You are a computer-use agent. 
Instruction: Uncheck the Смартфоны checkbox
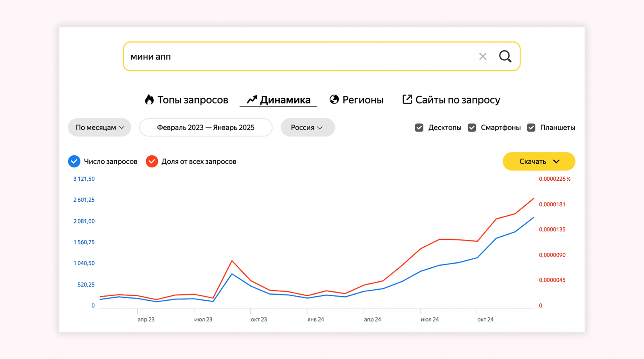[x=472, y=128]
